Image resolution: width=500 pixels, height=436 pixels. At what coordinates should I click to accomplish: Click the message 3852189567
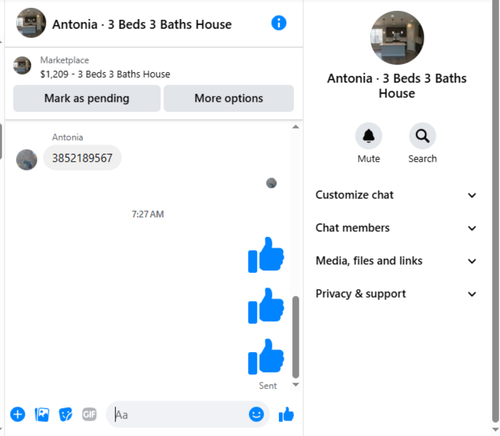[x=82, y=158]
